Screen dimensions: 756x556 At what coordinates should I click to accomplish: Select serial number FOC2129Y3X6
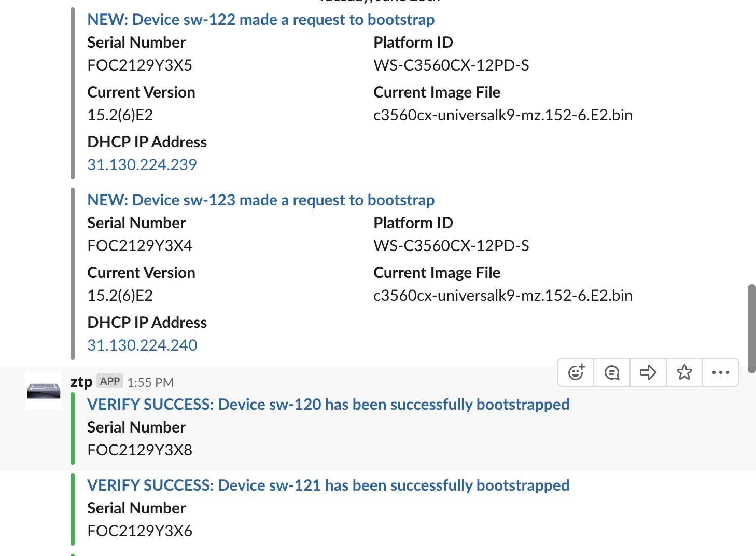point(139,531)
